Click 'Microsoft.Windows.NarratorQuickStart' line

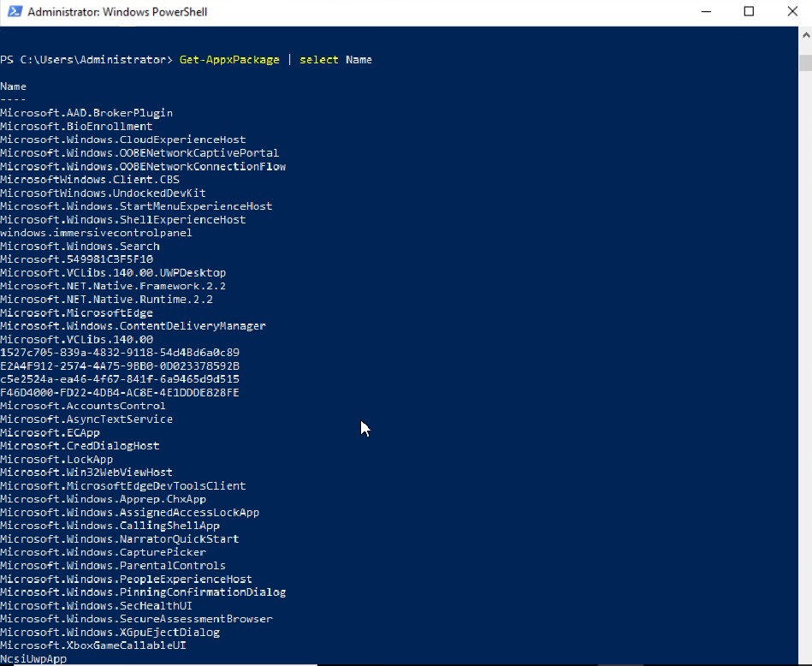click(120, 539)
